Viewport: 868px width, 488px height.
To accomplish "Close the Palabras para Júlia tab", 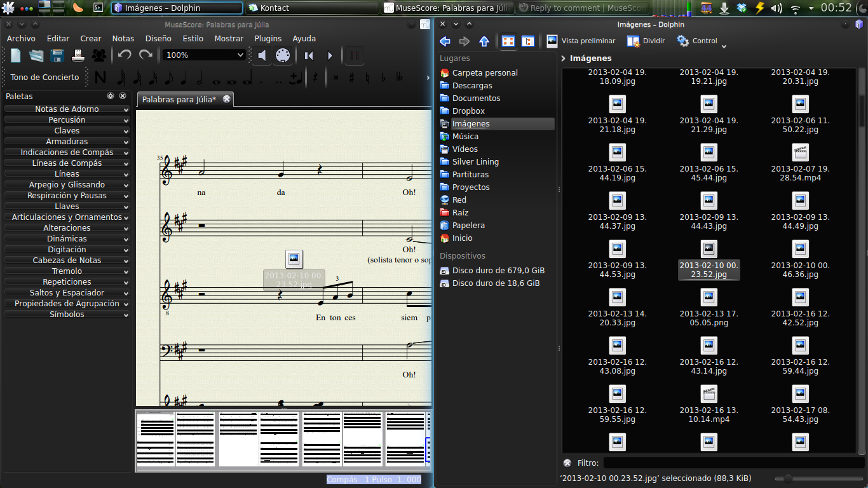I will (226, 99).
